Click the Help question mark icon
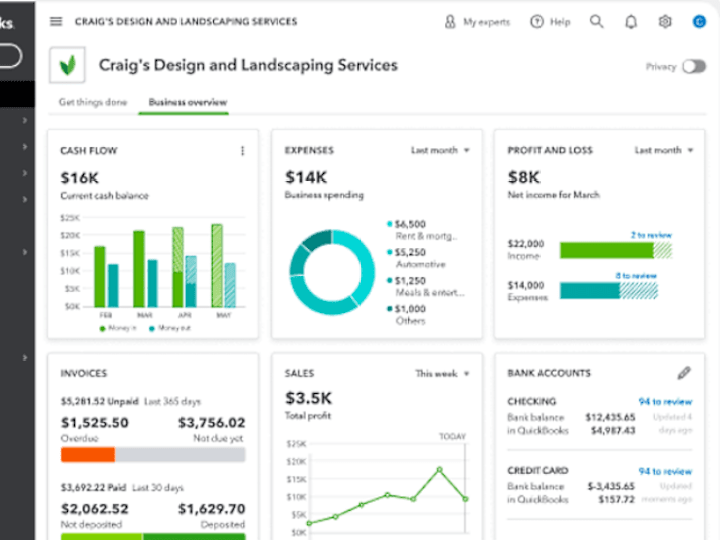Viewport: 720px width, 540px height. pos(537,22)
